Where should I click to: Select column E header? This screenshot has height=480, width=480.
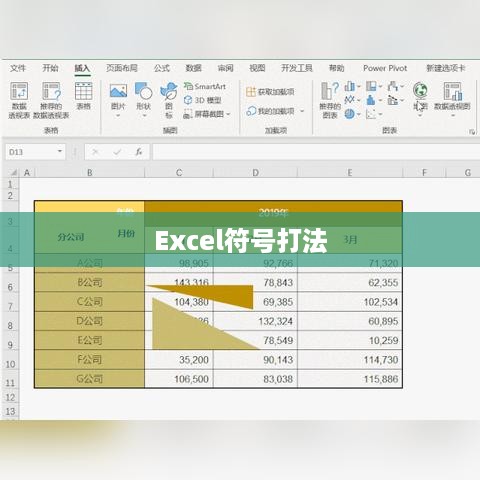pyautogui.click(x=350, y=173)
